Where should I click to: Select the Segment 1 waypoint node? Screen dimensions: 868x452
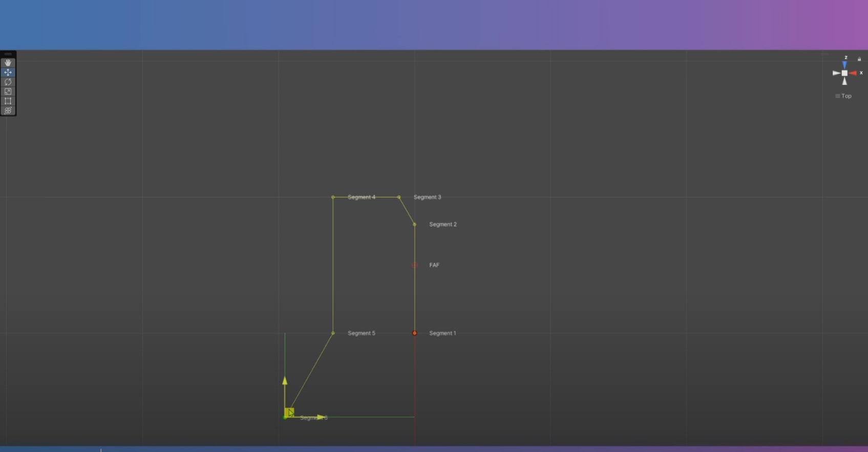[x=414, y=333]
